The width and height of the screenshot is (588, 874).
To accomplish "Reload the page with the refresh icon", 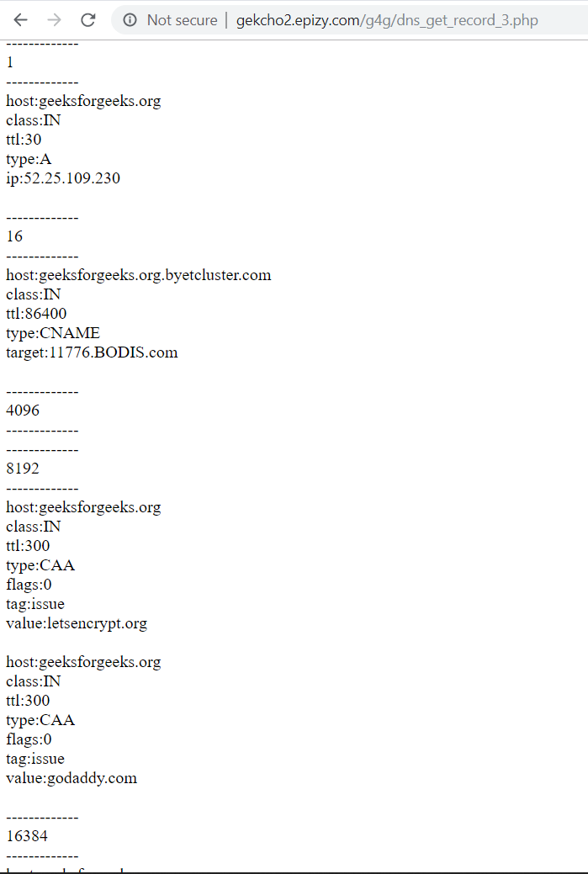I will pos(88,20).
